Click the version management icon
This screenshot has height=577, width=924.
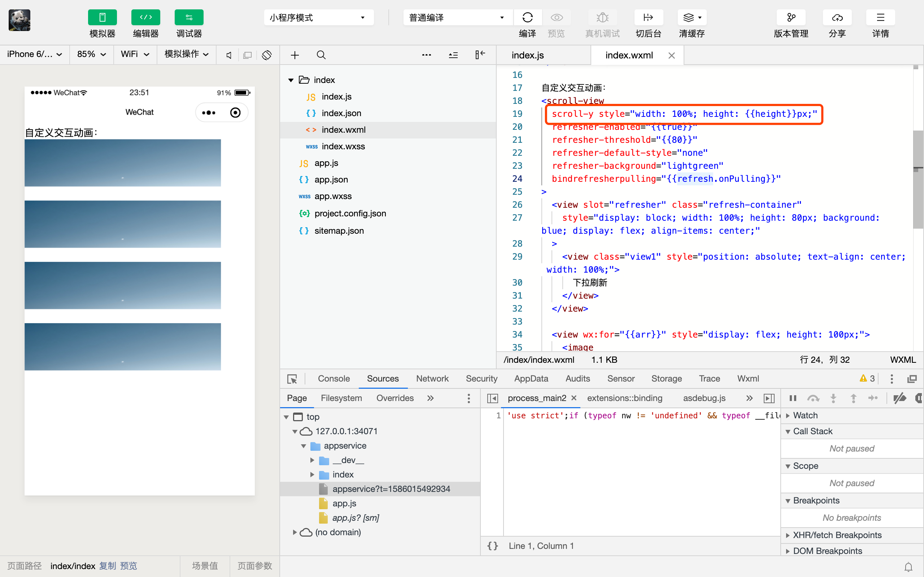click(791, 18)
